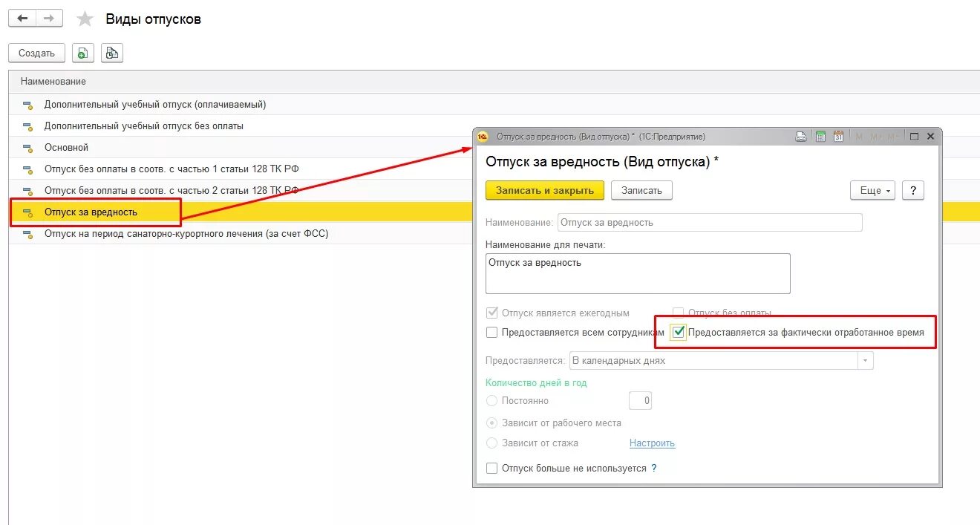The height and width of the screenshot is (525, 980).
Task: Select row Отпуск без оплаты частью 2 статьи 128
Action: 241,191
